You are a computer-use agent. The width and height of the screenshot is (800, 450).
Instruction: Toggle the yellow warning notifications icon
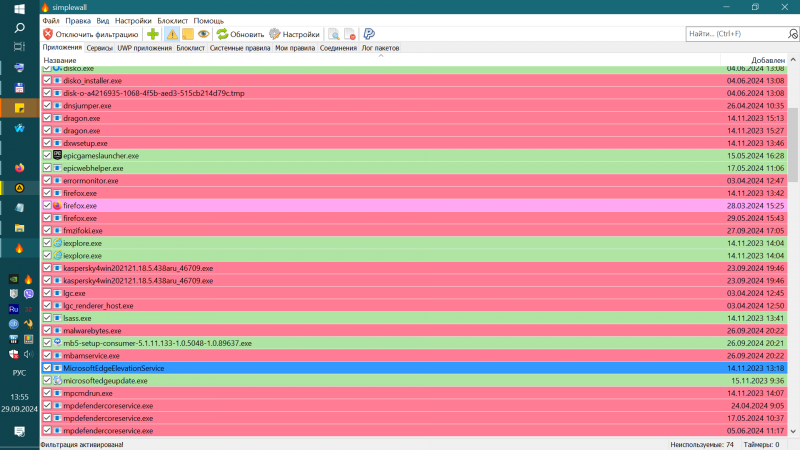[172, 34]
